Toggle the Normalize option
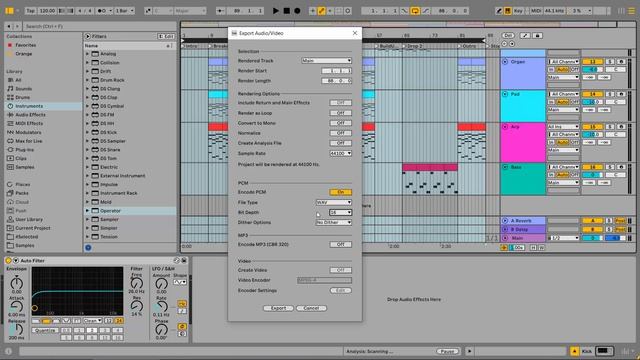The image size is (640, 360). point(340,133)
